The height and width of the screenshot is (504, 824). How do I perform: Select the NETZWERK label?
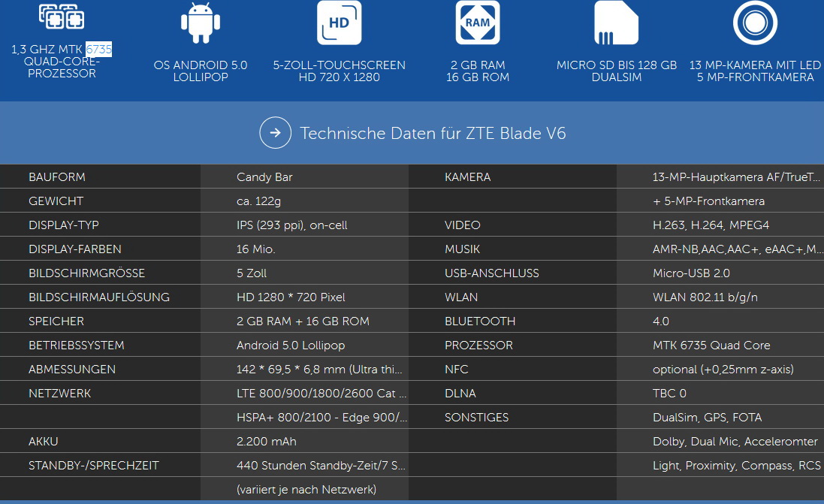pos(59,394)
